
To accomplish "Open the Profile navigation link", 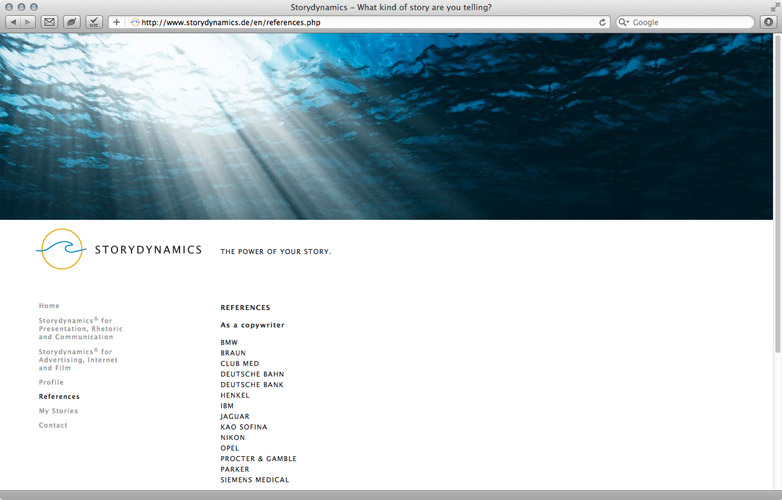I will tap(51, 382).
